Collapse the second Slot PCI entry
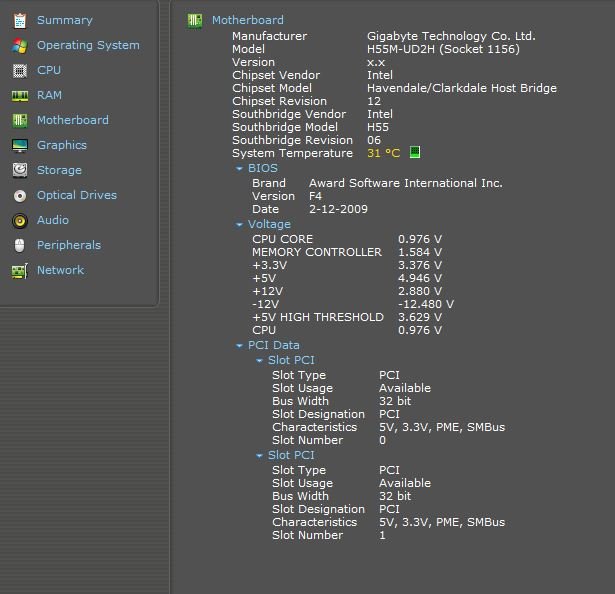The width and height of the screenshot is (615, 594). point(260,456)
